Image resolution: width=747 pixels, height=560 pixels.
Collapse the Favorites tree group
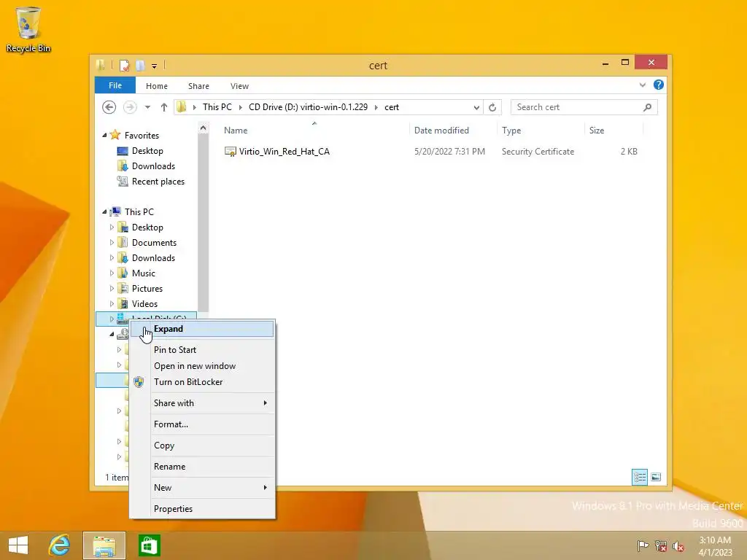pos(104,135)
